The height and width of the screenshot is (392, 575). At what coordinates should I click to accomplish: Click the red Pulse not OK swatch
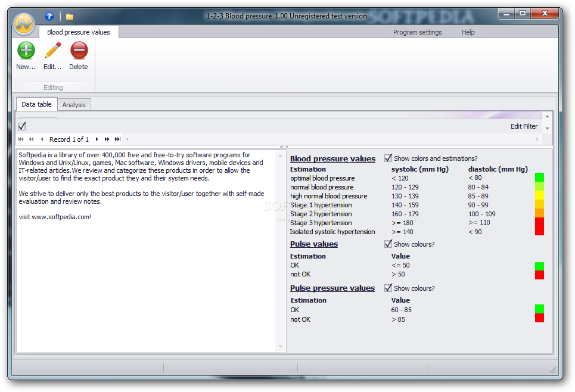click(x=539, y=275)
